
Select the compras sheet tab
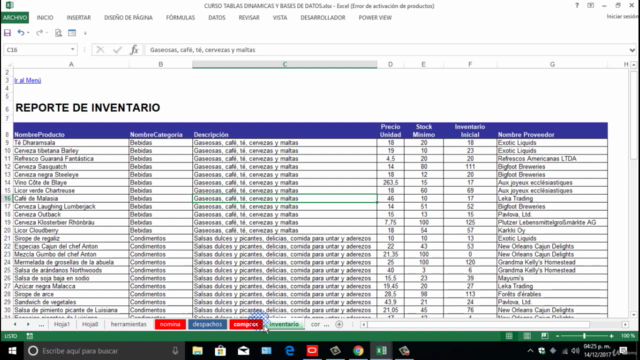point(246,324)
